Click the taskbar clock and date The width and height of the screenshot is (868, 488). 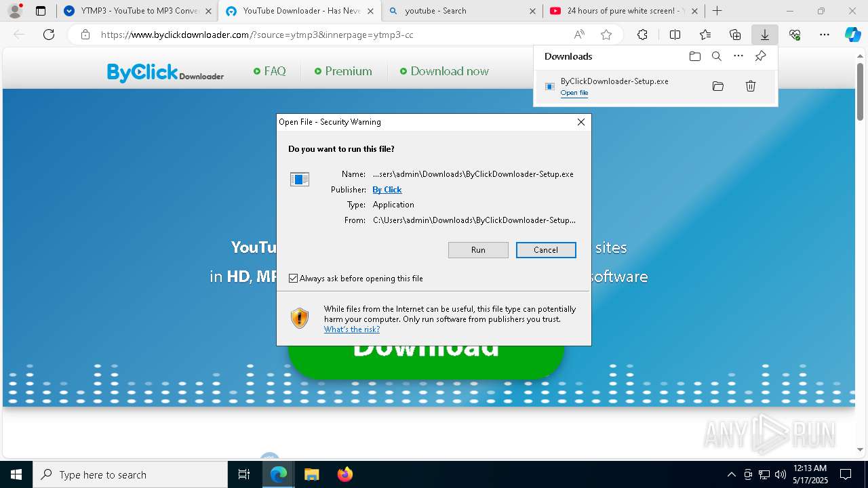(810, 474)
